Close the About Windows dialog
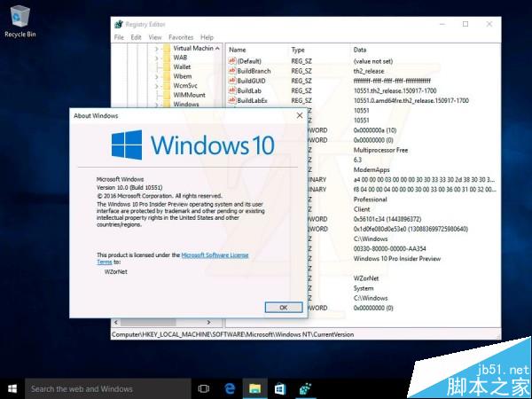 tap(300, 115)
